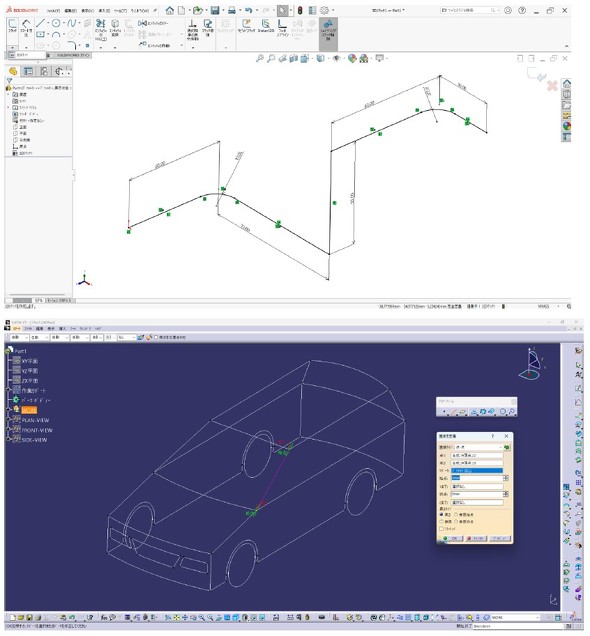Open the Start menu in CATIA menu bar
The width and height of the screenshot is (590, 636).
17,328
